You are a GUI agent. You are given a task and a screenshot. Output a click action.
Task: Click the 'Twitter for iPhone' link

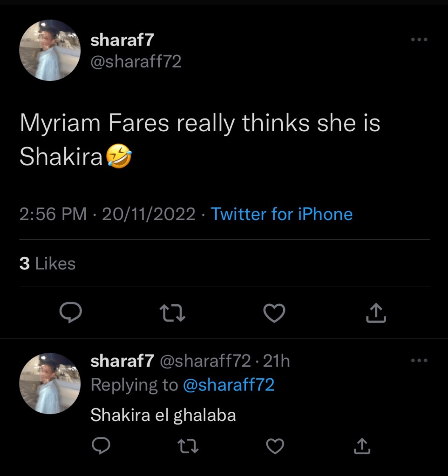[x=282, y=214]
